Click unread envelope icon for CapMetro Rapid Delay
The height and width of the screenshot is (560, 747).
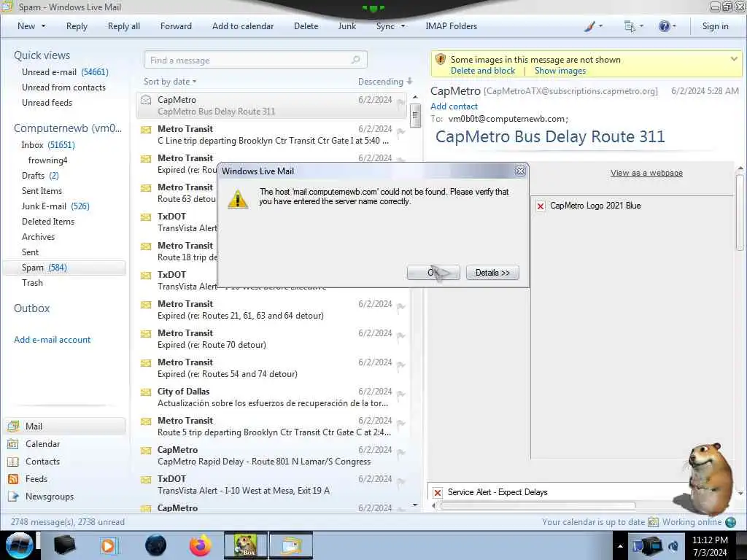pyautogui.click(x=146, y=451)
